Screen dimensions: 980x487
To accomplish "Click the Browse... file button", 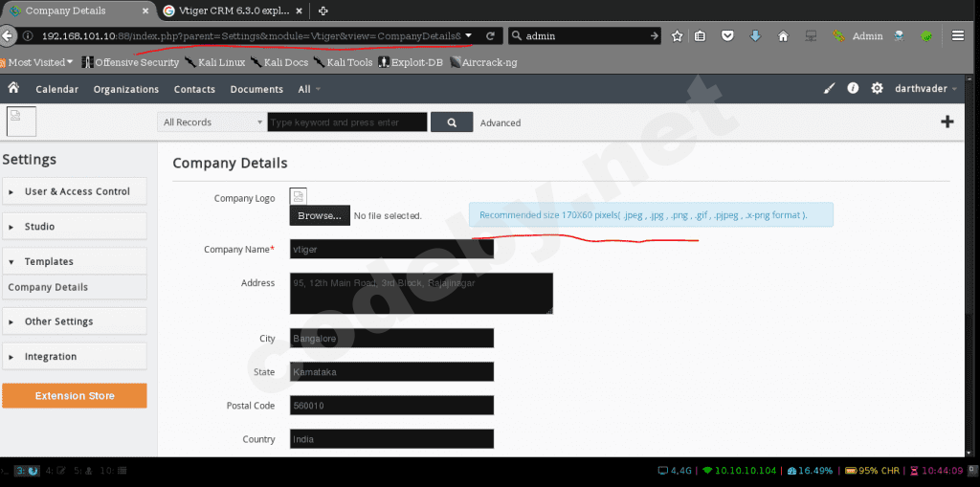I will coord(320,215).
